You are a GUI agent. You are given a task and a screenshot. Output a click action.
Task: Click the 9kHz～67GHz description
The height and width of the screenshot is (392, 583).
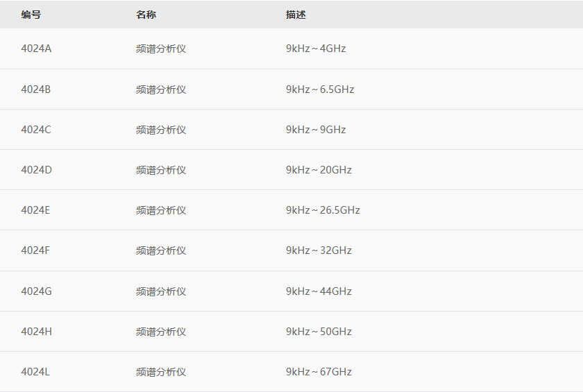point(319,372)
